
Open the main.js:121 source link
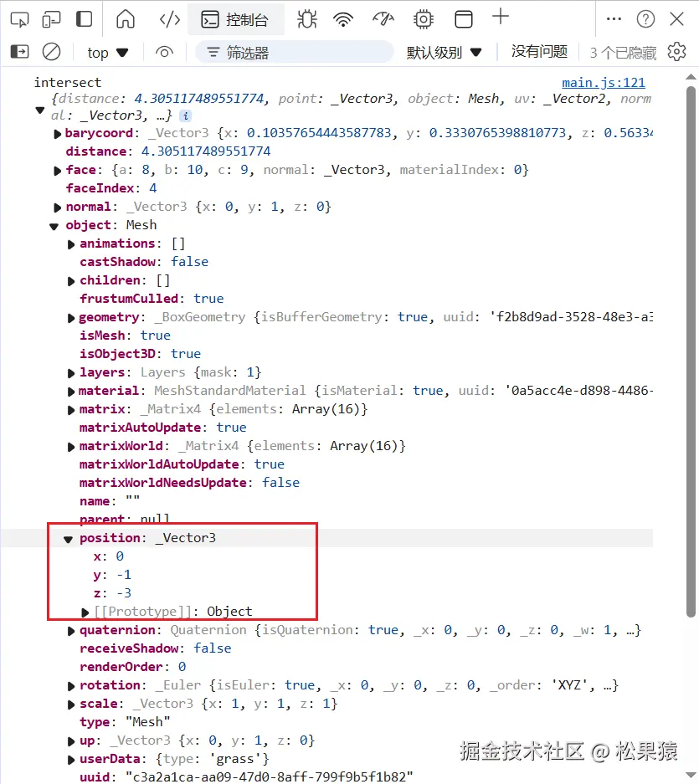pos(604,82)
